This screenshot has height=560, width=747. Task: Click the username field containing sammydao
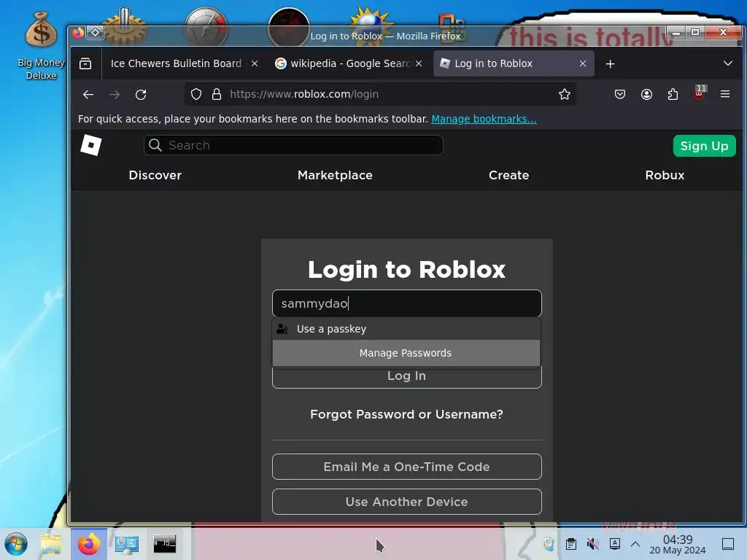tap(407, 303)
